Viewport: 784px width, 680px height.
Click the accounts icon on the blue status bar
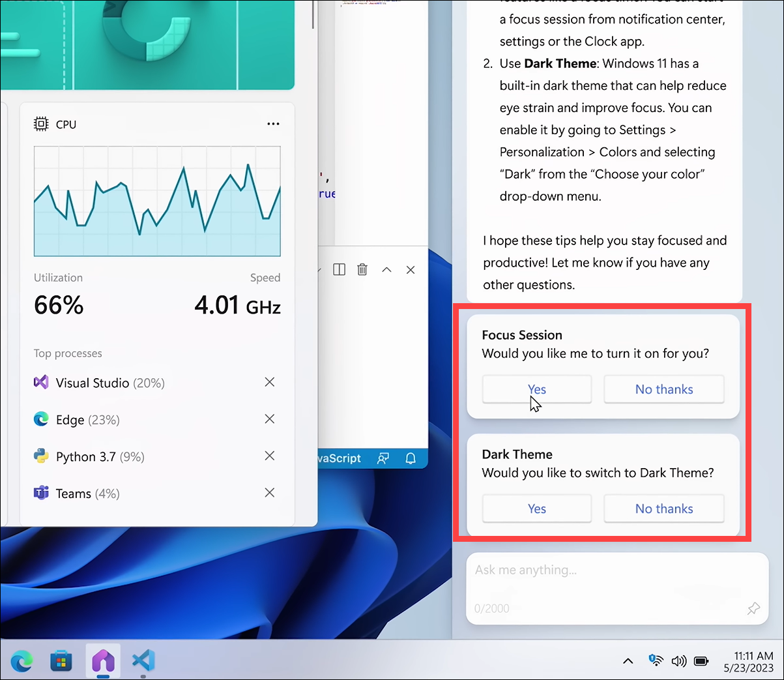pyautogui.click(x=383, y=458)
